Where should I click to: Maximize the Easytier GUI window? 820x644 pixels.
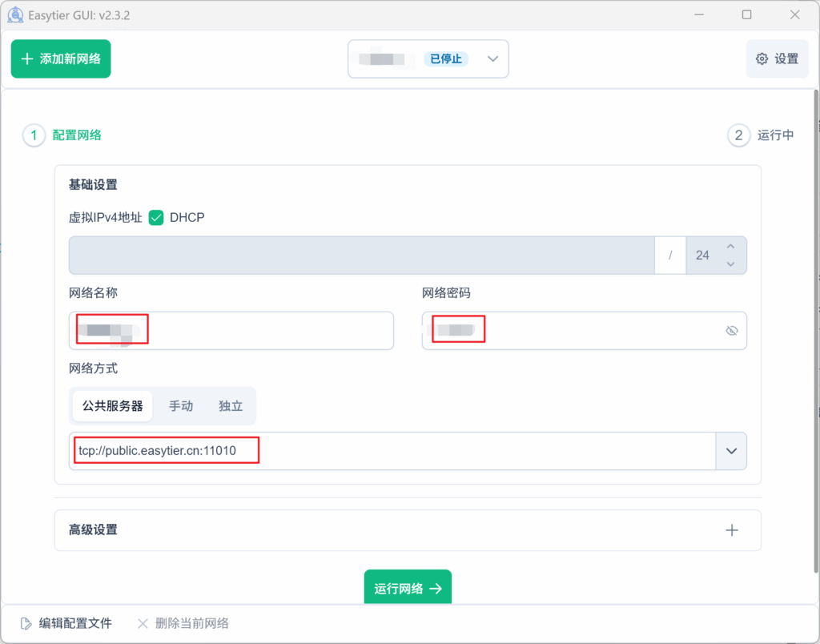click(x=747, y=14)
